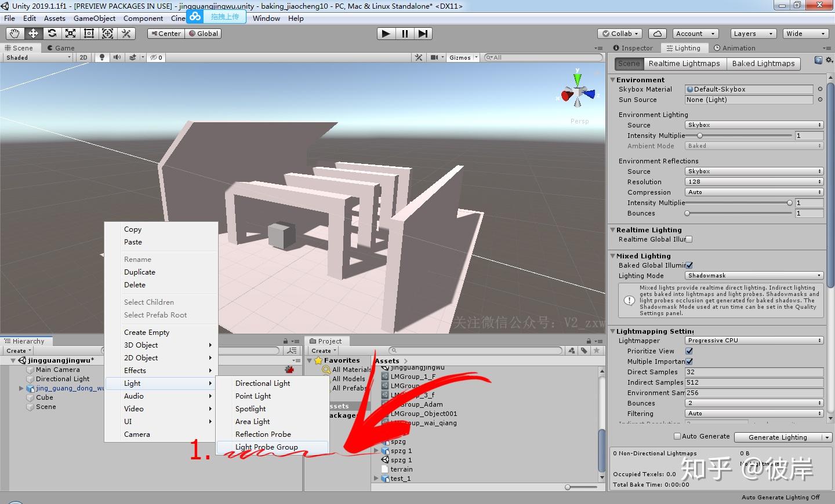Click the Pause button
The height and width of the screenshot is (504, 835).
coord(404,34)
